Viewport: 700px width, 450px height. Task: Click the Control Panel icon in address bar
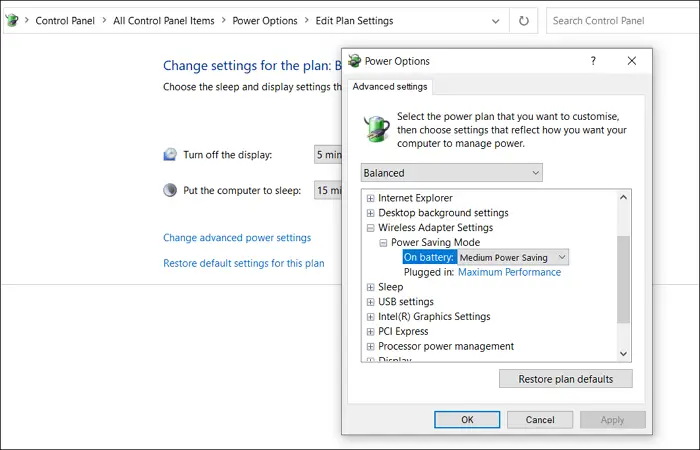click(12, 20)
